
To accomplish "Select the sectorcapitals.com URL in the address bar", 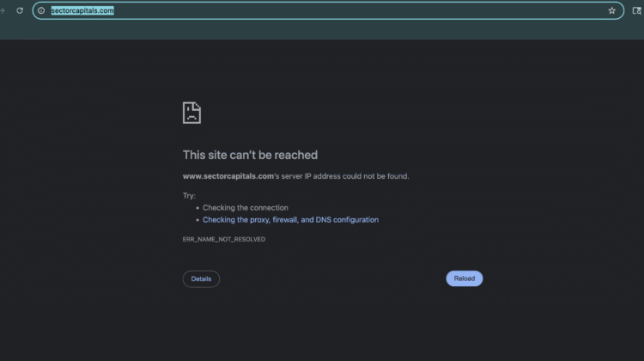I will pos(82,10).
